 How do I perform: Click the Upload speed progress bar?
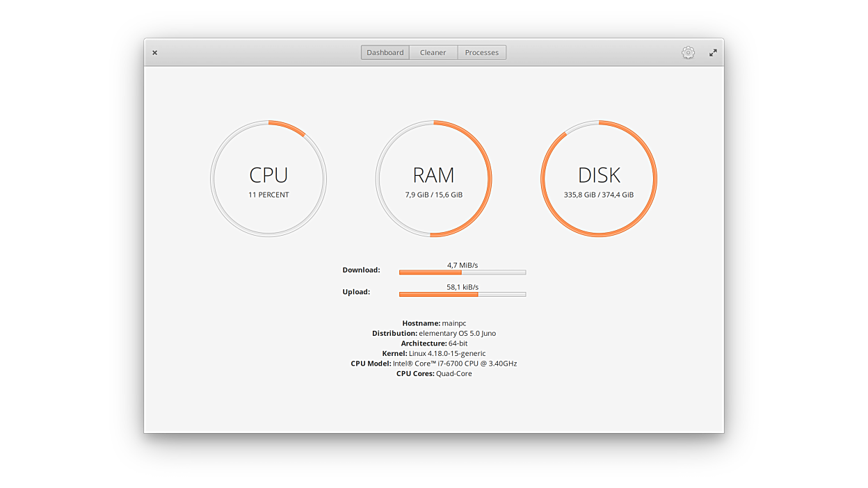(x=462, y=295)
